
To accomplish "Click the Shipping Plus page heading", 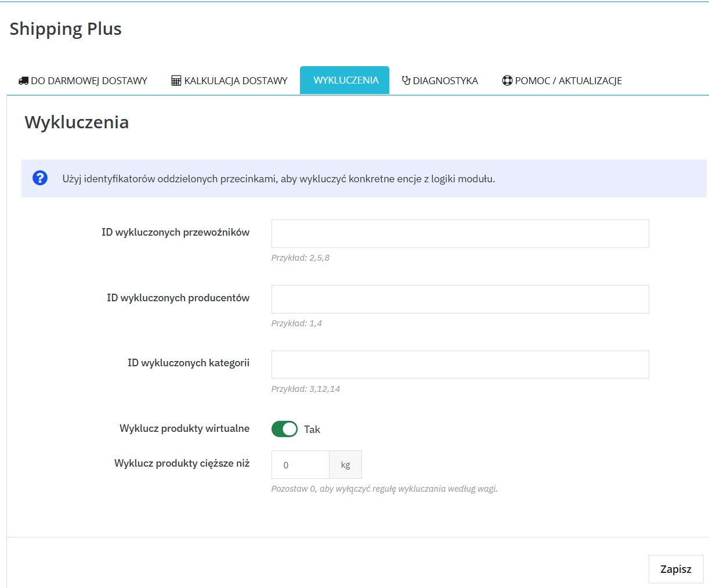I will coord(66,28).
